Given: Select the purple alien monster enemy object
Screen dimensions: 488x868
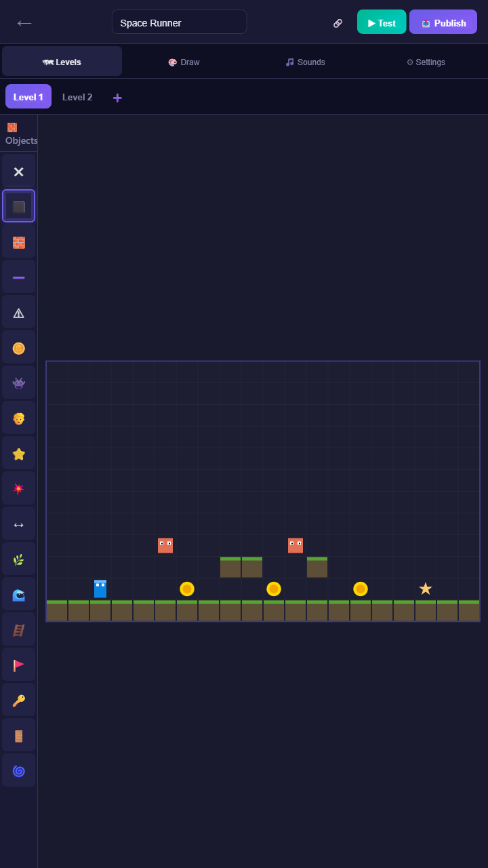Looking at the screenshot, I should pyautogui.click(x=18, y=383).
